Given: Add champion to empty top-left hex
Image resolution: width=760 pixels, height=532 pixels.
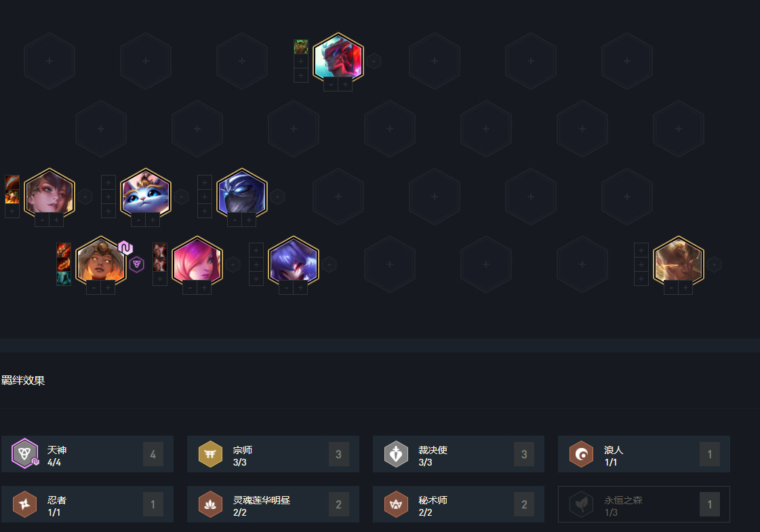Looking at the screenshot, I should pos(49,61).
